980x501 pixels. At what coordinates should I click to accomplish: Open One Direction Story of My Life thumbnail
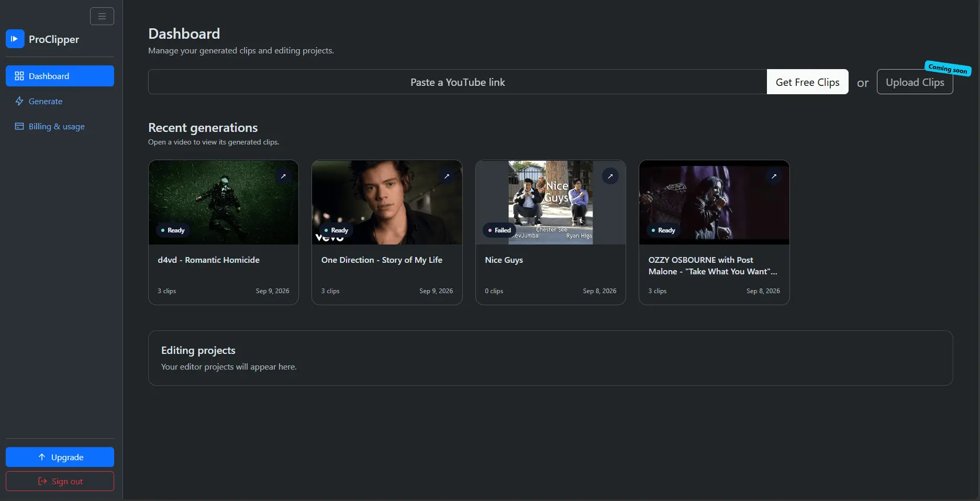tap(387, 202)
